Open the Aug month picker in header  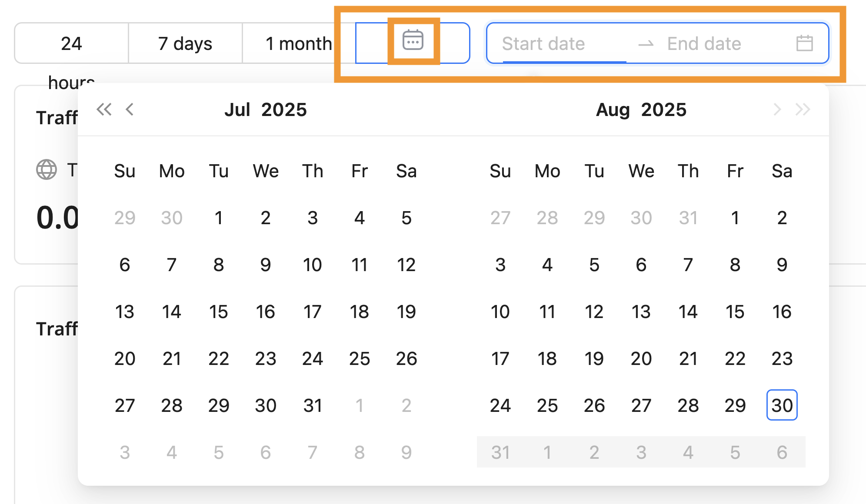coord(613,110)
